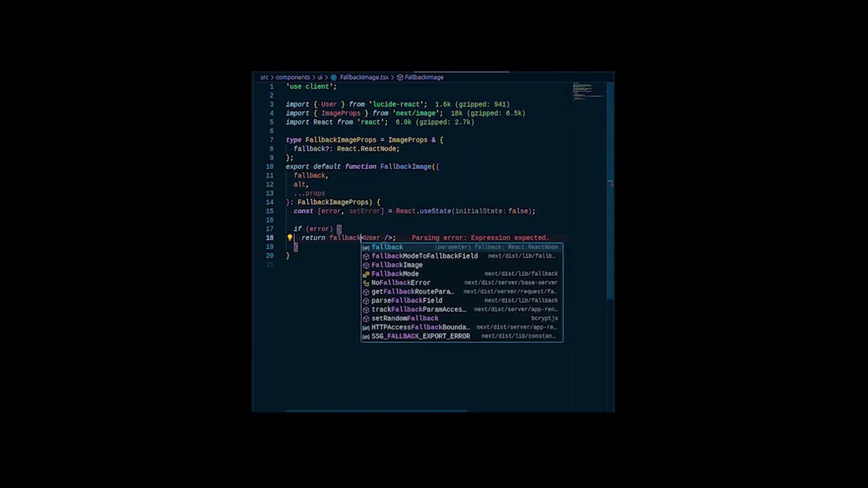Click the icon beside setRandomFallback
Screen dimensions: 868x488
click(x=366, y=318)
